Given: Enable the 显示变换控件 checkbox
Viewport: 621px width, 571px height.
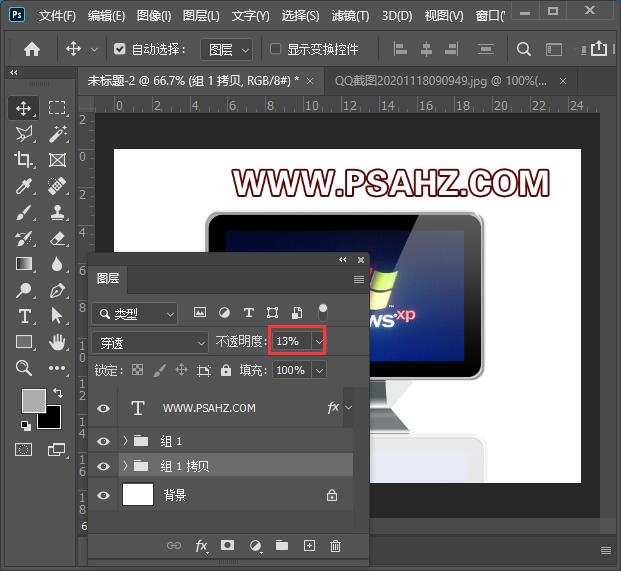Looking at the screenshot, I should (275, 49).
